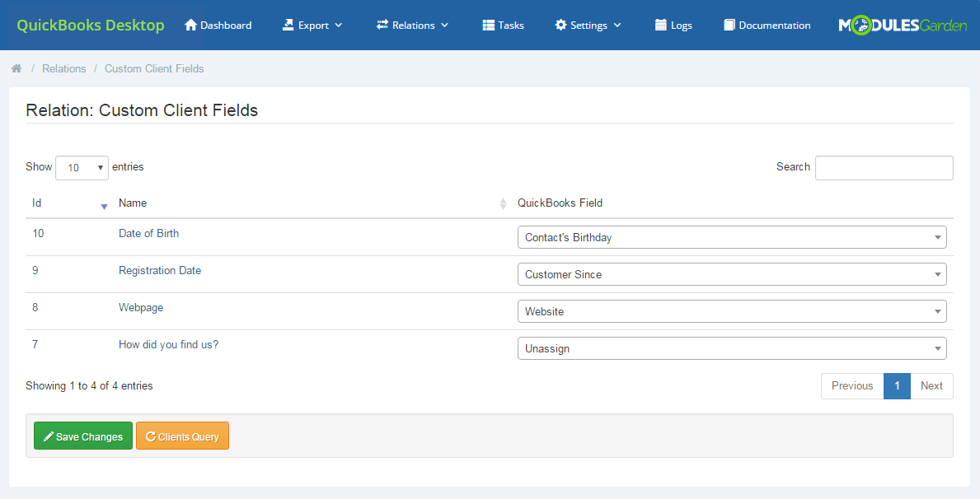Open the Settings gear icon
The height and width of the screenshot is (499, 980).
pos(562,25)
